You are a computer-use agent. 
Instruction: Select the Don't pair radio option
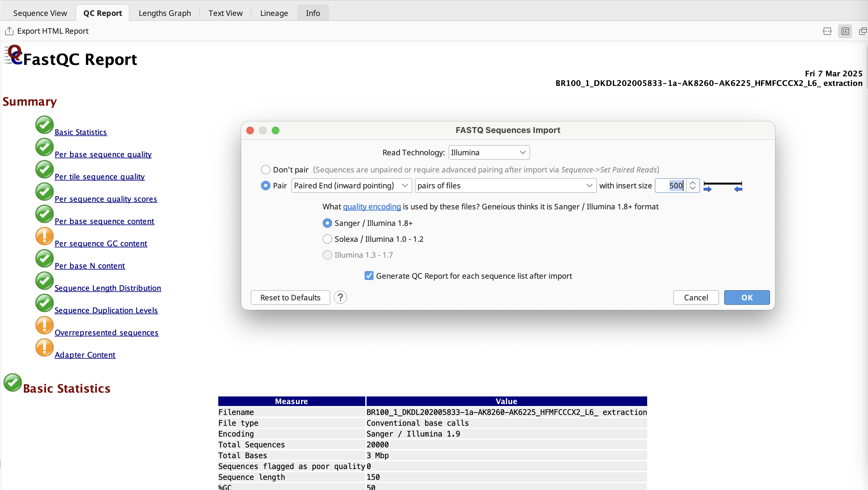265,170
